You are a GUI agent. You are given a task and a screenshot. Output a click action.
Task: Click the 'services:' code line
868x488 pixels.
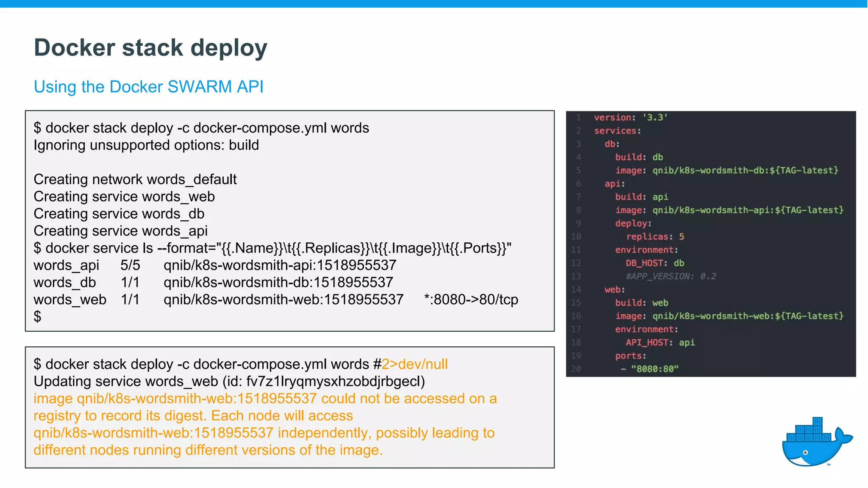pyautogui.click(x=618, y=130)
